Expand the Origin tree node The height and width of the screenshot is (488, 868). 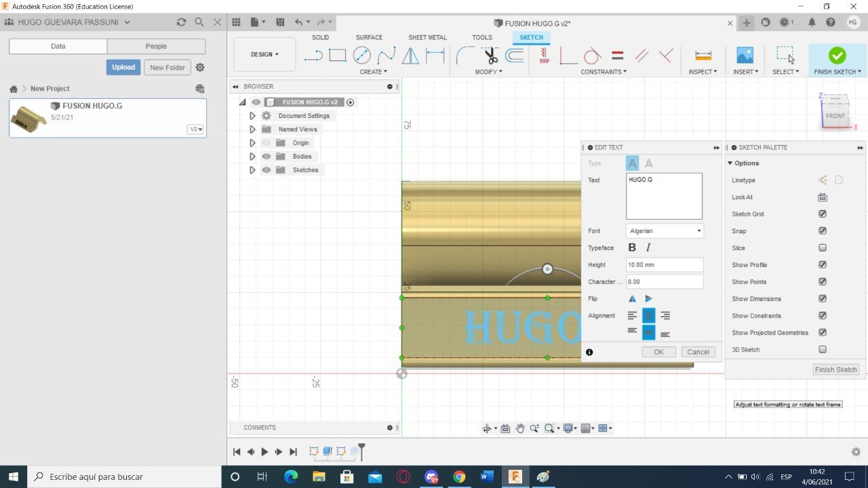(252, 143)
